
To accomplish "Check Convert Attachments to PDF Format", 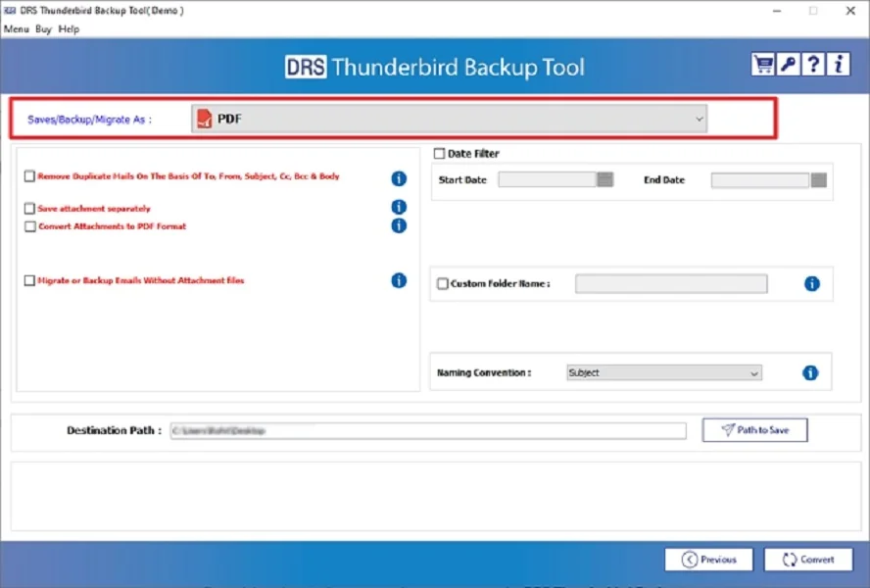I will 29,226.
